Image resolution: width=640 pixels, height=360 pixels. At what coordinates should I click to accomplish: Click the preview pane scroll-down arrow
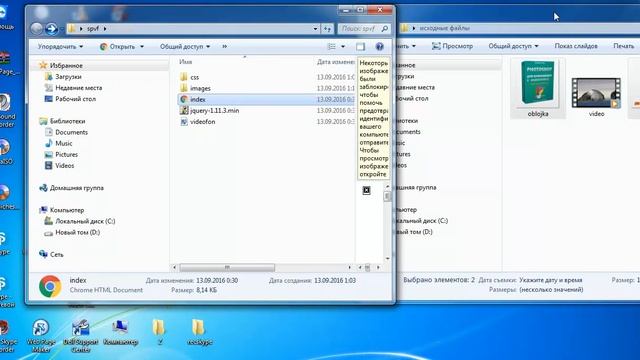pyautogui.click(x=387, y=258)
